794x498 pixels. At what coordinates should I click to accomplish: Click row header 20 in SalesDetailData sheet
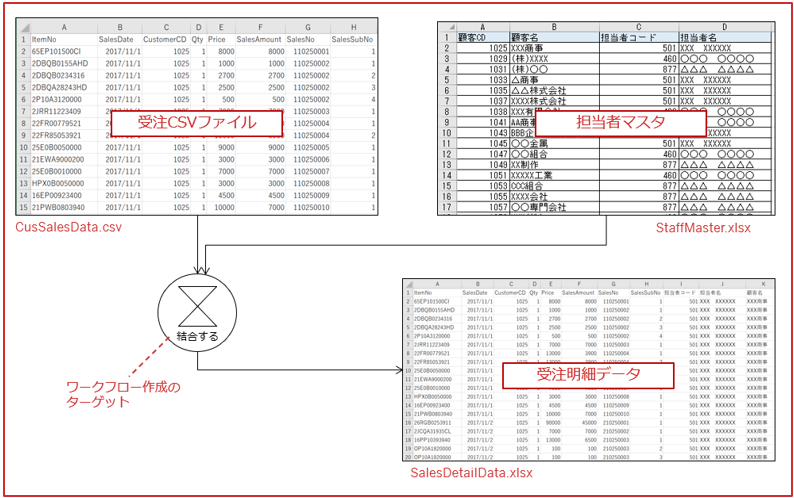click(x=408, y=457)
